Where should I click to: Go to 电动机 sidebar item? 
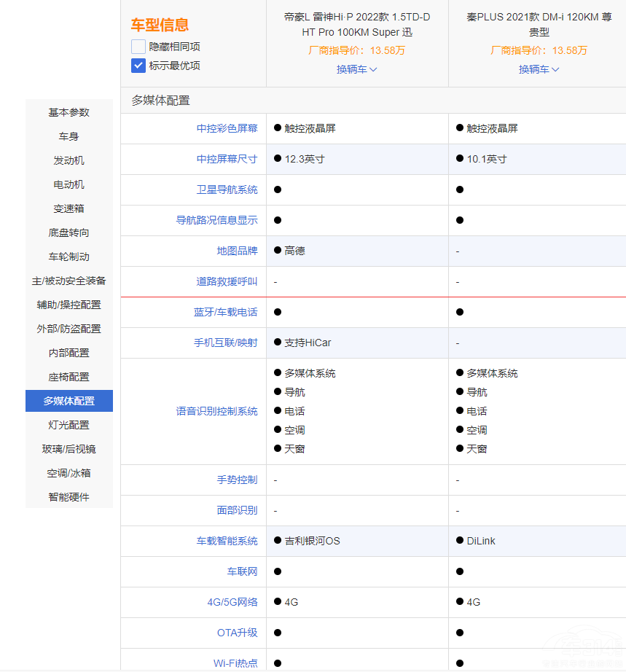click(69, 184)
